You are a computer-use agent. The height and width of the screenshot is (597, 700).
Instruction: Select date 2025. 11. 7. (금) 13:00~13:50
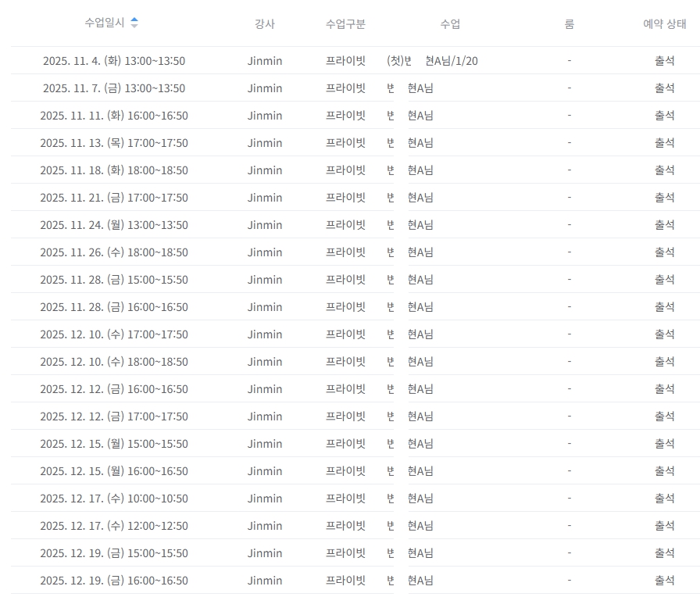tap(114, 88)
